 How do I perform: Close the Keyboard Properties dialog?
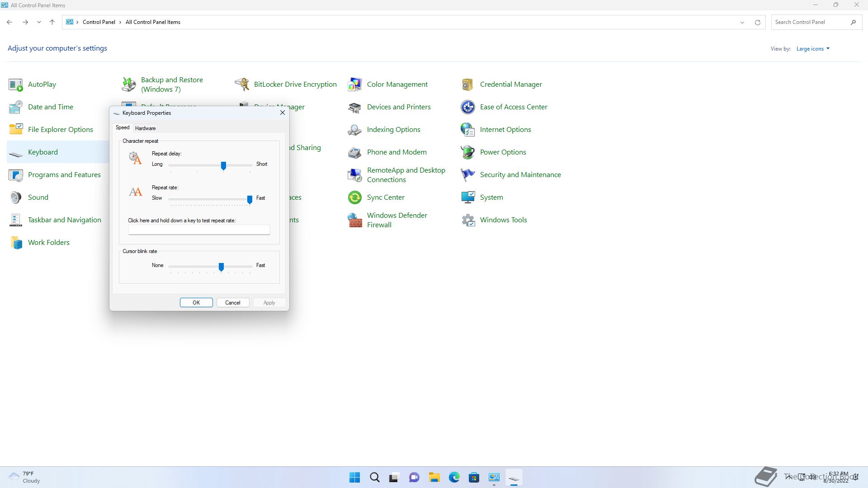pos(283,113)
